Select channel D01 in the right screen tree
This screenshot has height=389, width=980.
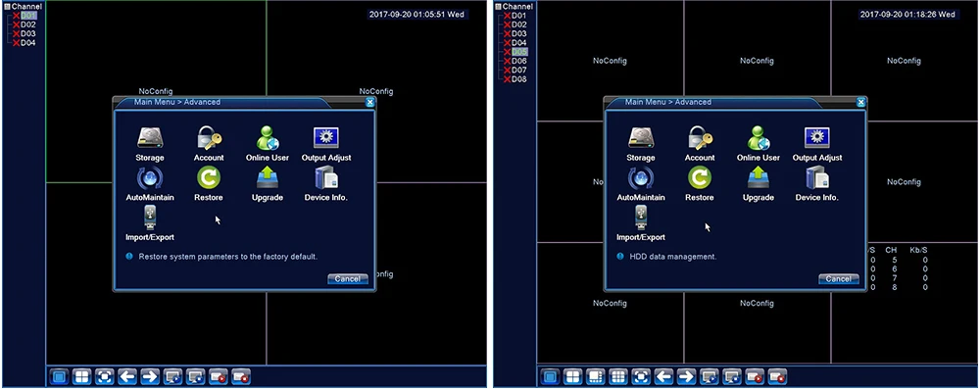[x=519, y=15]
